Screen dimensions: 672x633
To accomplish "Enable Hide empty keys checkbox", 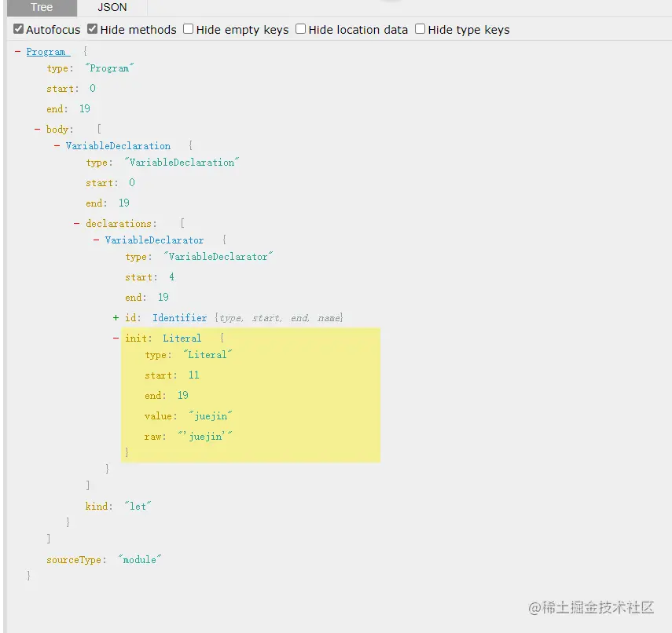I will pyautogui.click(x=188, y=29).
